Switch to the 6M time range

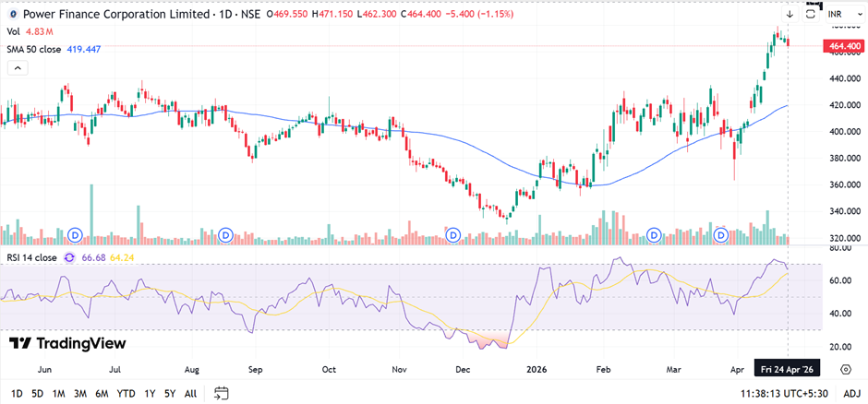coord(102,394)
